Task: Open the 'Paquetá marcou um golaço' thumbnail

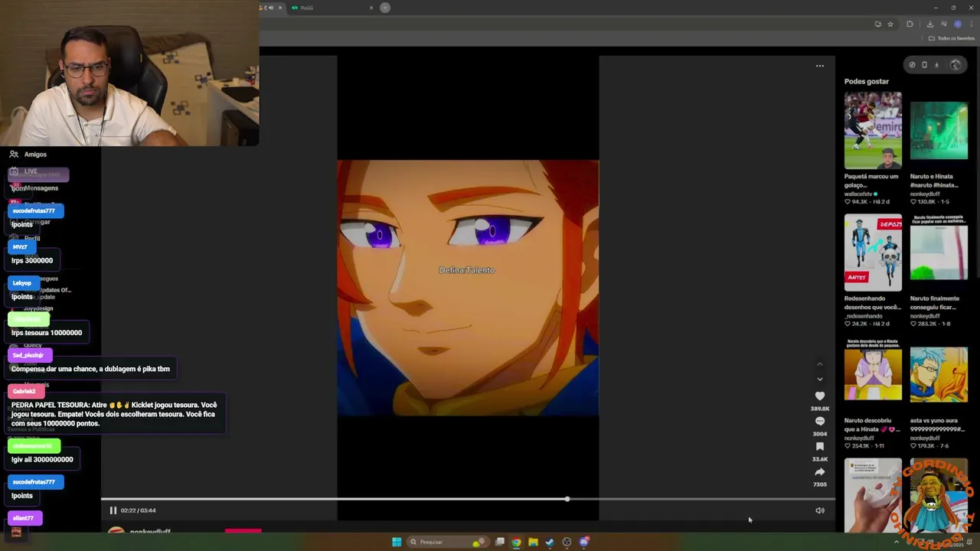Action: pos(873,130)
